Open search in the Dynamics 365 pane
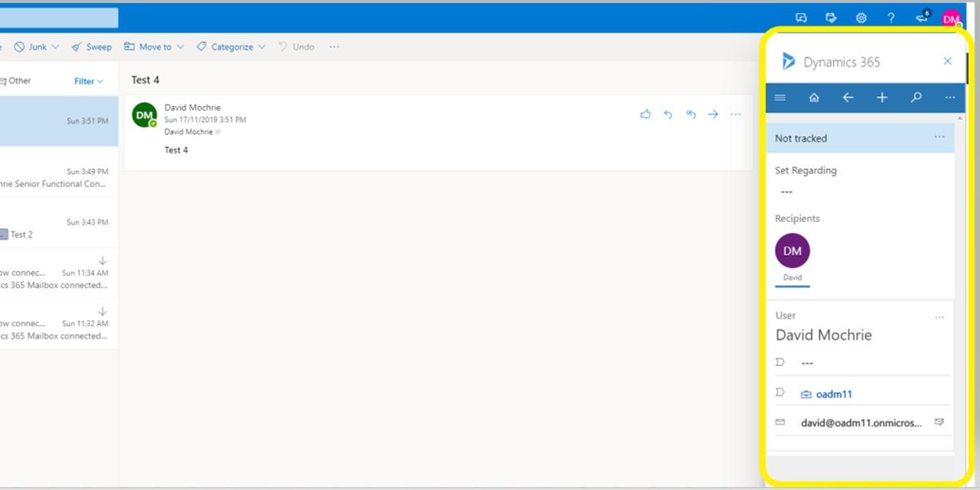Screen dimensions: 980x490 pos(915,96)
